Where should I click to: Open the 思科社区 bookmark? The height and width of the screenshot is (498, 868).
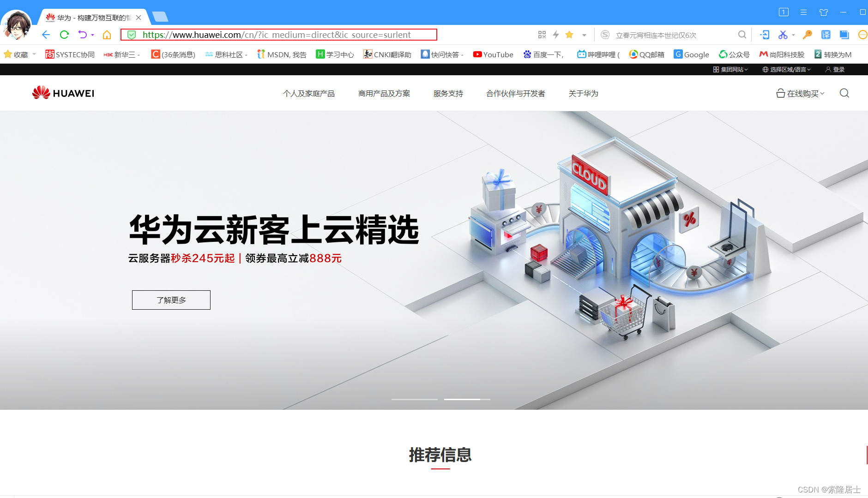click(x=226, y=54)
